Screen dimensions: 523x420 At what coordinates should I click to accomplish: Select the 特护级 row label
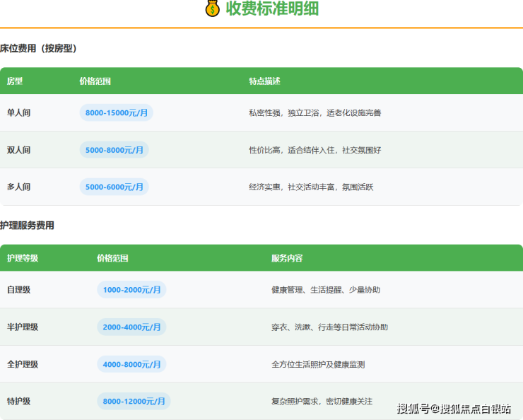click(x=18, y=402)
